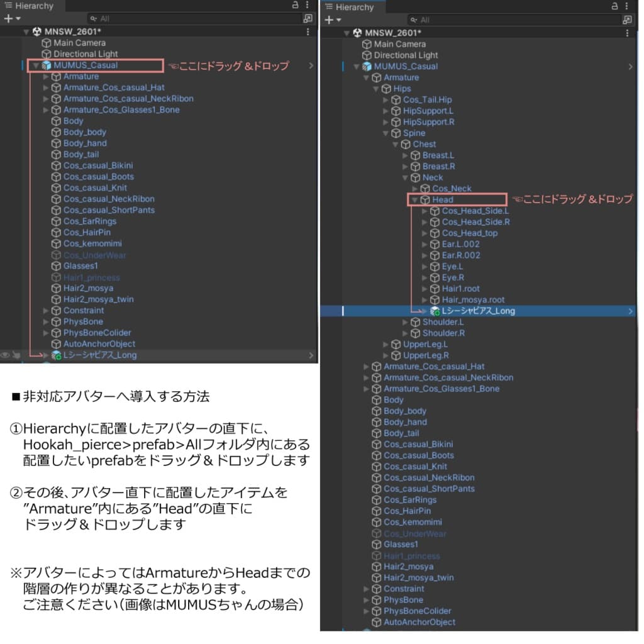Image resolution: width=644 pixels, height=644 pixels.
Task: Click the scene icon beside MNSW_2601
Action: tap(36, 31)
